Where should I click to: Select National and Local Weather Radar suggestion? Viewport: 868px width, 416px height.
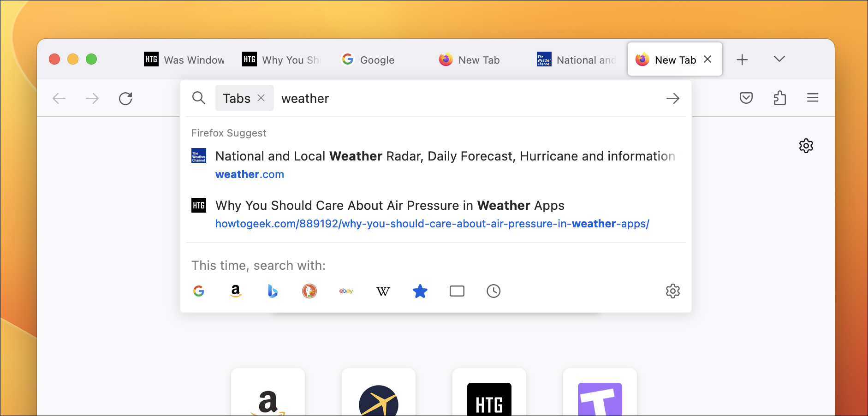tap(436, 165)
